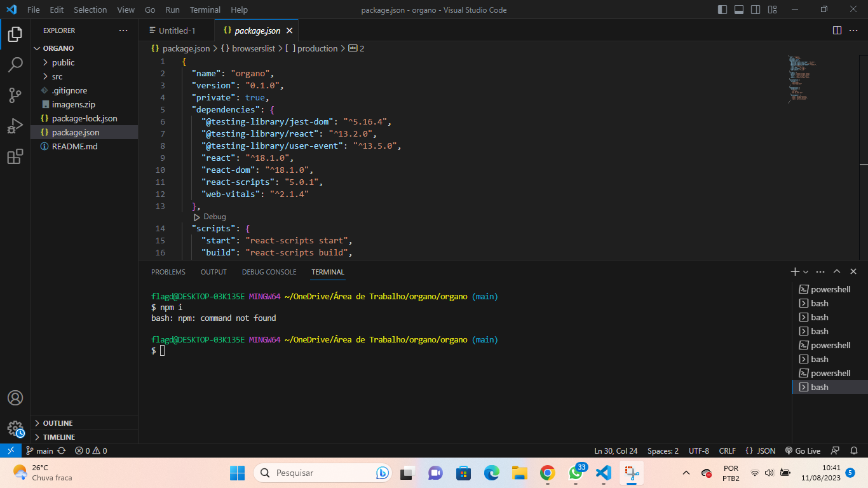Image resolution: width=868 pixels, height=488 pixels.
Task: Click the Spaces: 2 indentation setting
Action: coord(663,451)
